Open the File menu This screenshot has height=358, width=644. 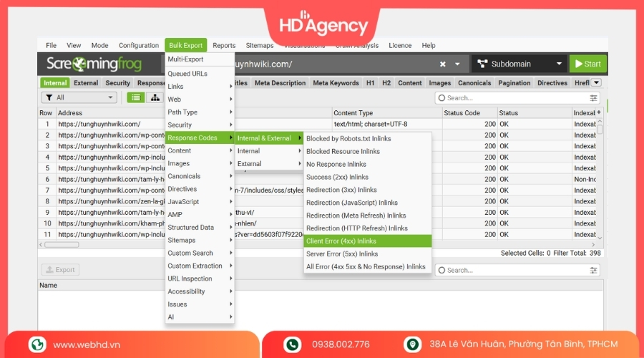[x=51, y=45]
